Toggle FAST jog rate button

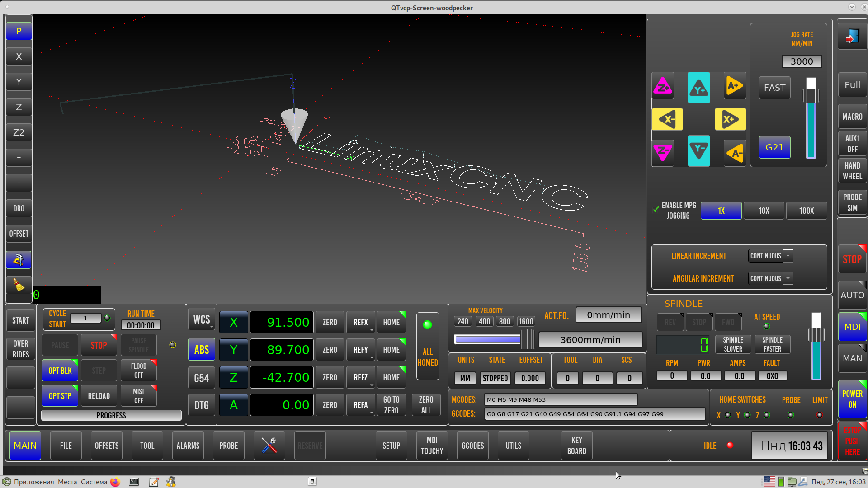click(x=774, y=88)
